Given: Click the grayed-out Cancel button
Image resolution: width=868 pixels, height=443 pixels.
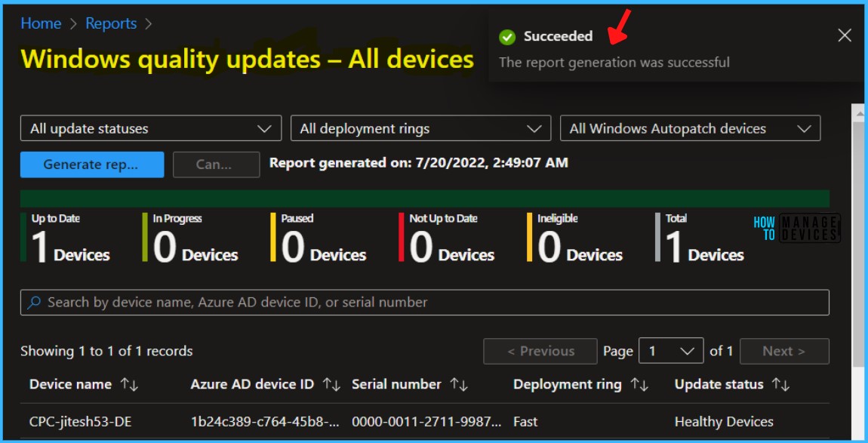Looking at the screenshot, I should [x=217, y=165].
